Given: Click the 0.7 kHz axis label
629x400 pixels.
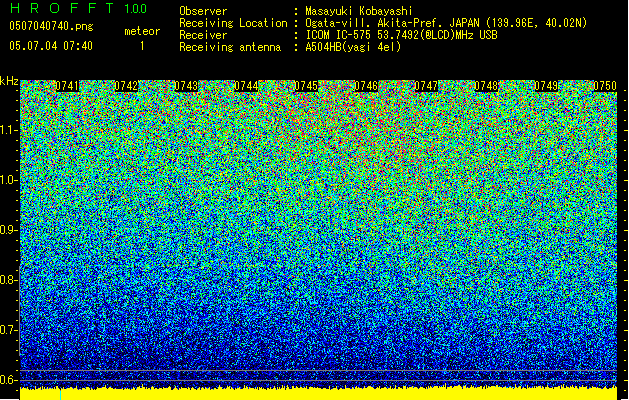Looking at the screenshot, I should click(8, 330).
